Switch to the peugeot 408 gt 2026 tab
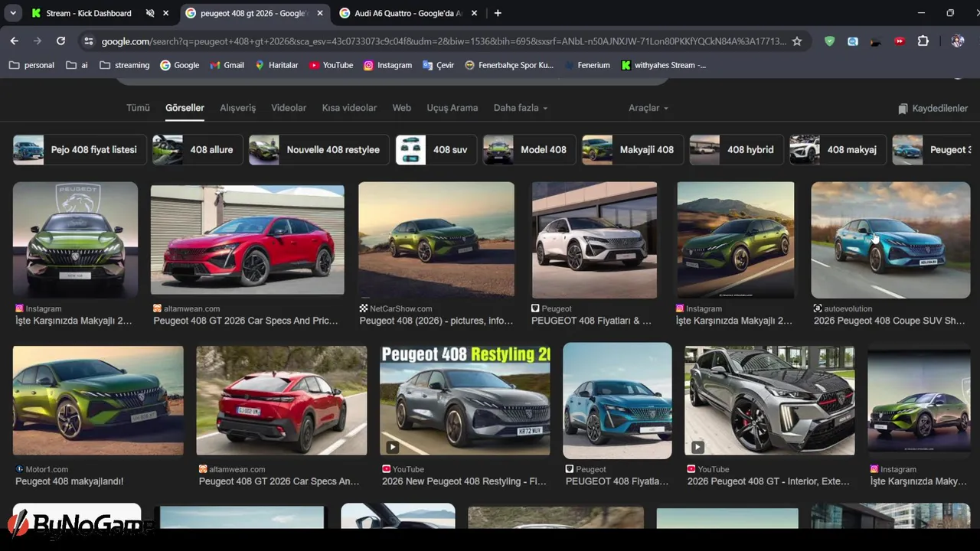The image size is (980, 551). click(253, 13)
